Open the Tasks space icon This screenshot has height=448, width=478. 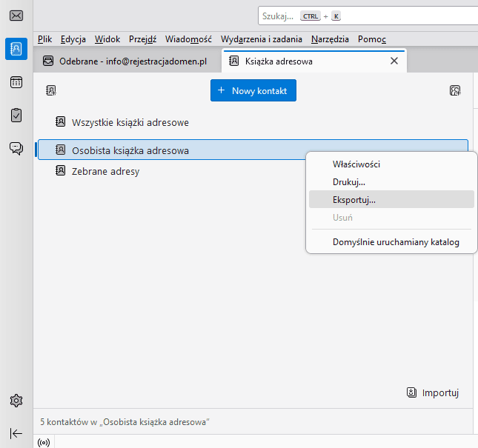[16, 115]
